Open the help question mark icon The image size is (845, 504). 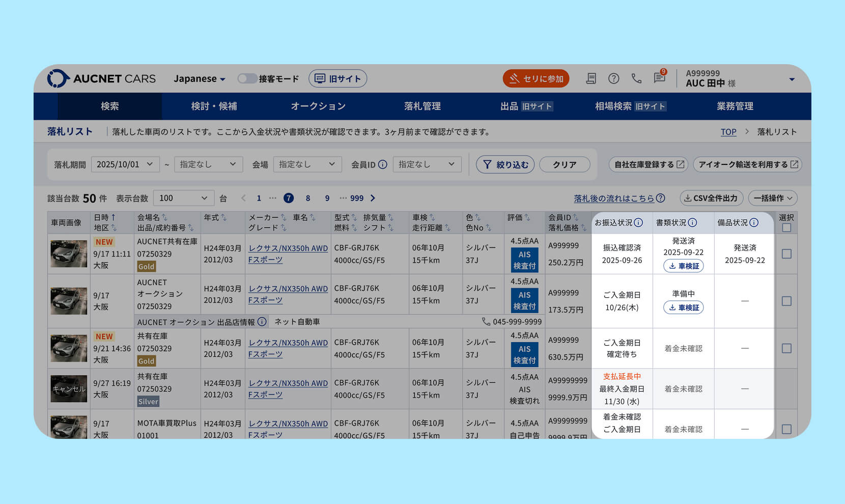coord(614,78)
